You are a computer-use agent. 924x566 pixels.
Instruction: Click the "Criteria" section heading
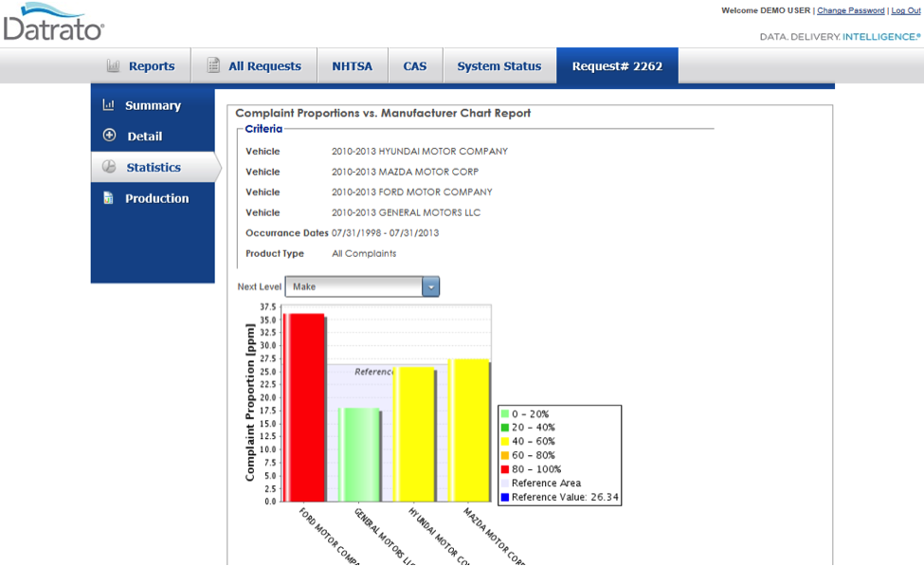[x=263, y=129]
